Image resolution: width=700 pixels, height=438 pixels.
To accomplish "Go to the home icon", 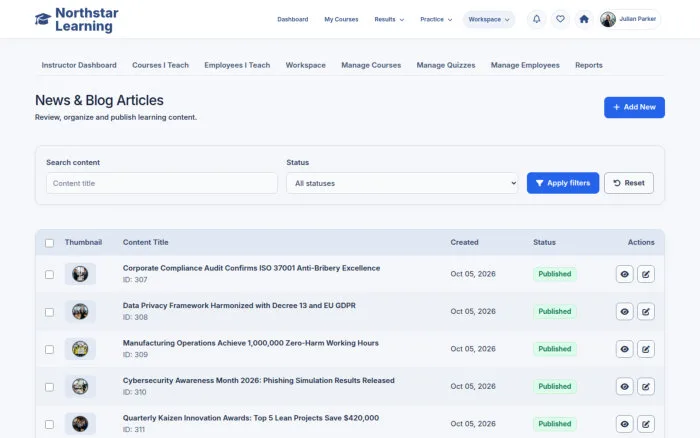I will [x=584, y=19].
